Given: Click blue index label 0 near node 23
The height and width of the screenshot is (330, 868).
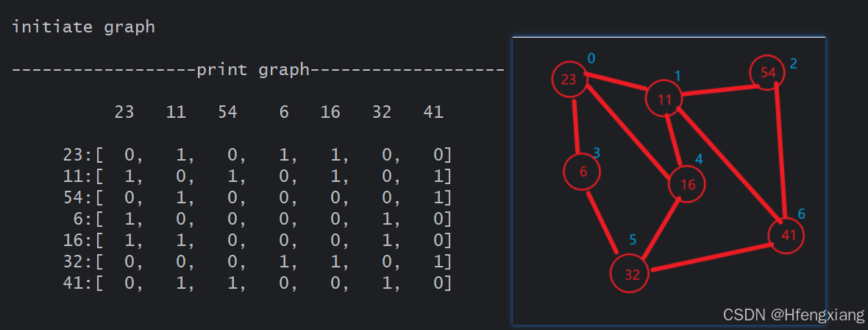Looking at the screenshot, I should 591,58.
